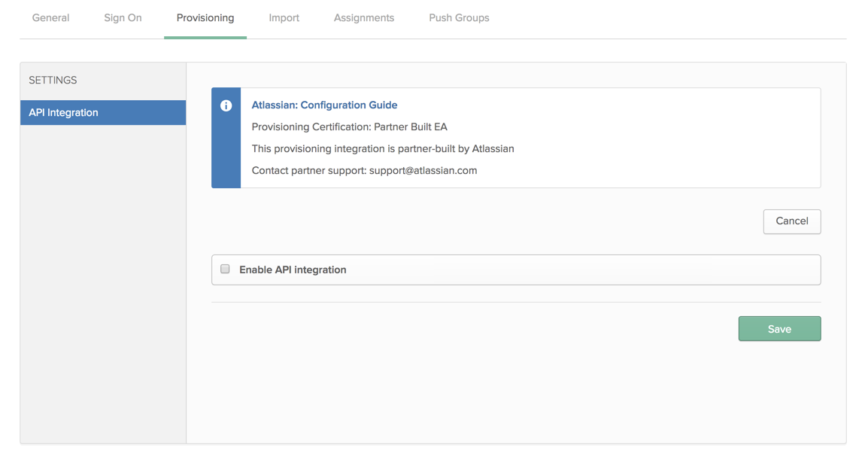Click the info icon in the banner
This screenshot has height=466, width=868.
click(226, 106)
